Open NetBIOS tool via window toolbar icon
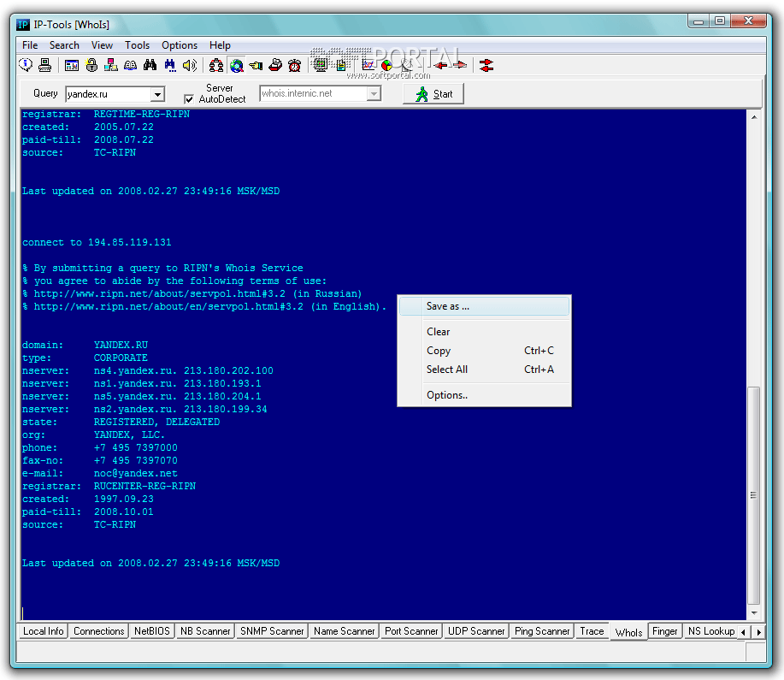The width and height of the screenshot is (784, 680). point(72,65)
